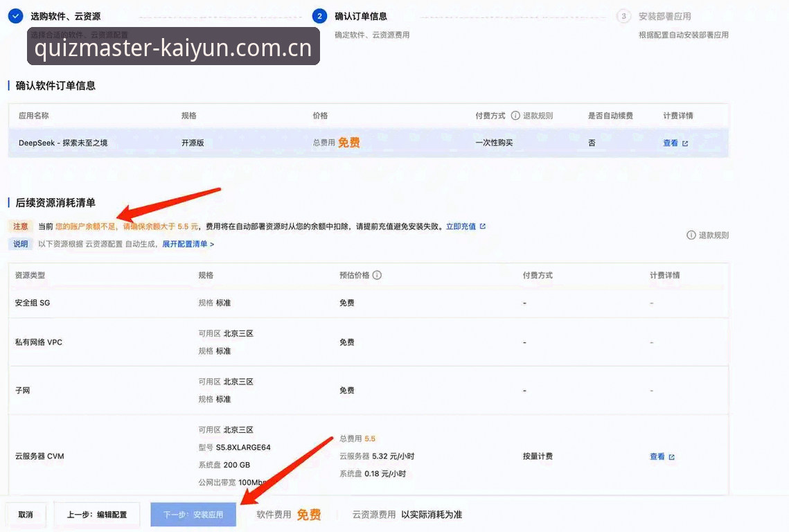Viewport: 789px width, 532px height.
Task: Click step 3 circle 安装部署应用
Action: tap(623, 16)
